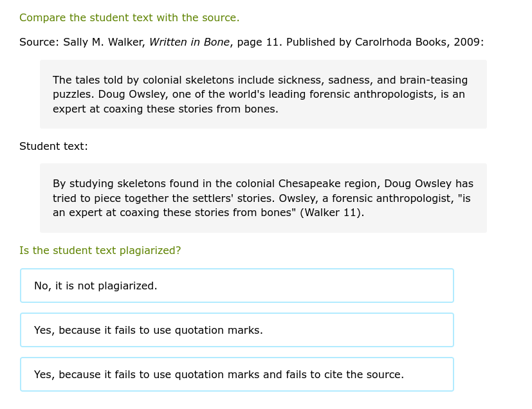Click the question "Is the student text plagiarized?"
Image resolution: width=532 pixels, height=409 pixels.
pos(100,250)
